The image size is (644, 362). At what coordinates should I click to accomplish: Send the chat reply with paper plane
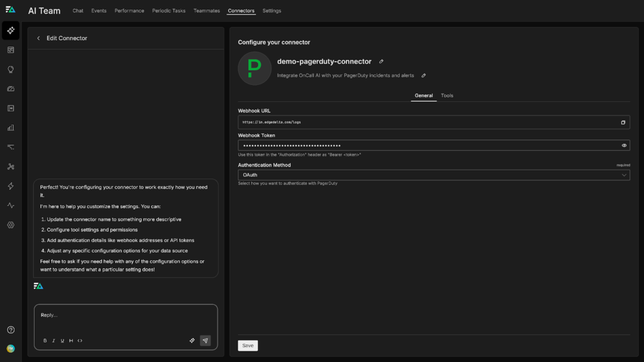tap(205, 341)
